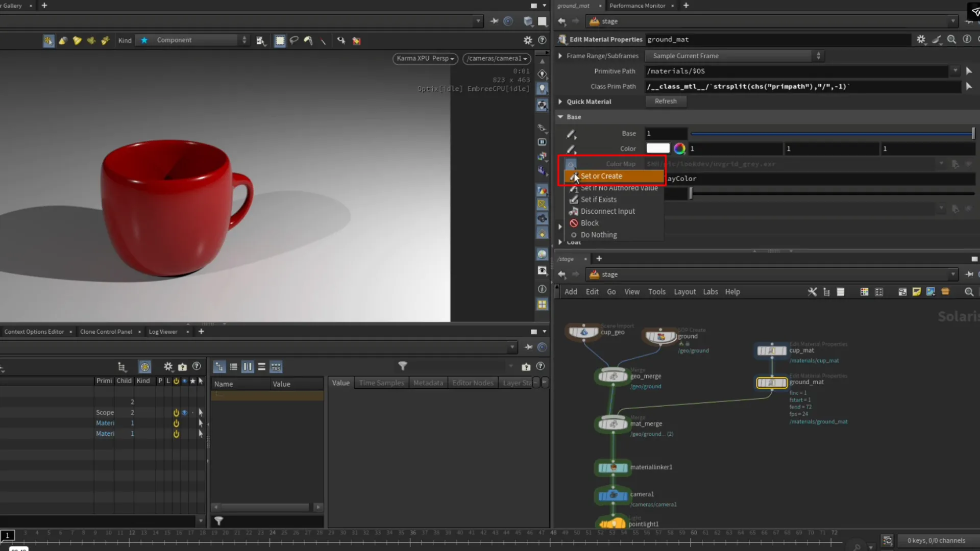Toggle the pin icon on parameter pane
Screen dimensions: 980x551
pos(969,21)
